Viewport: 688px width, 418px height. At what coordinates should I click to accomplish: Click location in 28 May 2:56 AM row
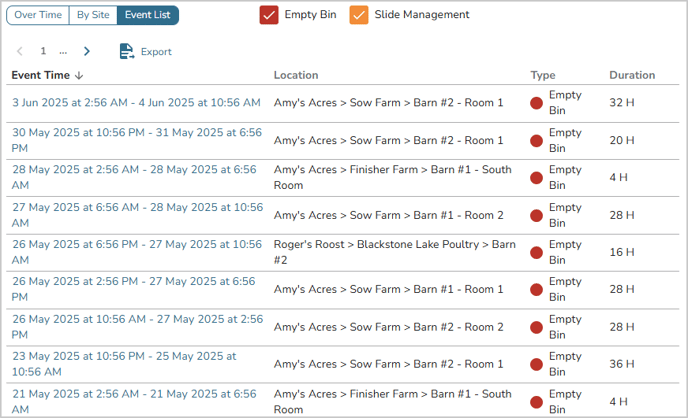click(393, 177)
